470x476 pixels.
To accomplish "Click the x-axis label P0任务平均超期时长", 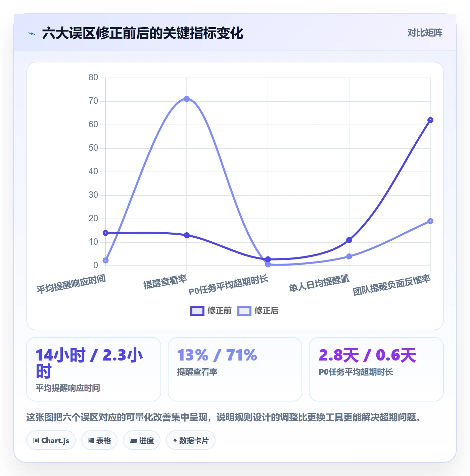I will click(228, 285).
